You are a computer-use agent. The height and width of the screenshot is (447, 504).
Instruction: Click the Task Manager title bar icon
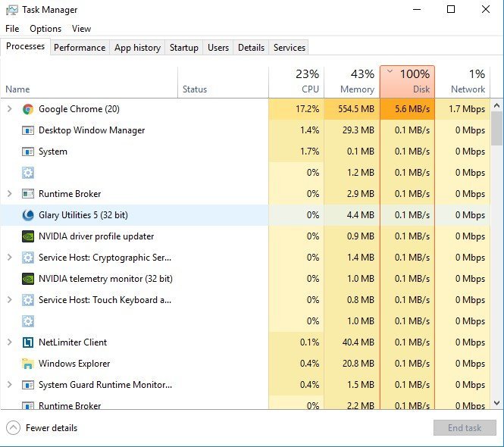pyautogui.click(x=12, y=10)
